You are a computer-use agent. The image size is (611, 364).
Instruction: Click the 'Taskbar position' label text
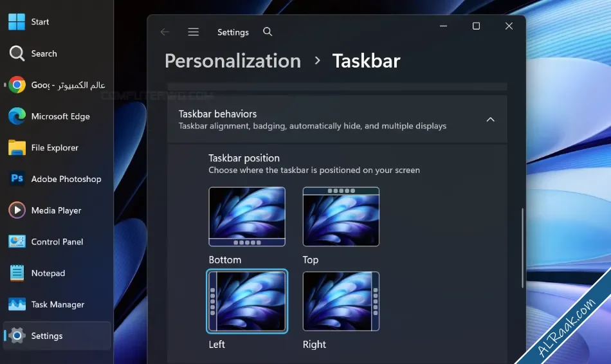[x=244, y=158]
